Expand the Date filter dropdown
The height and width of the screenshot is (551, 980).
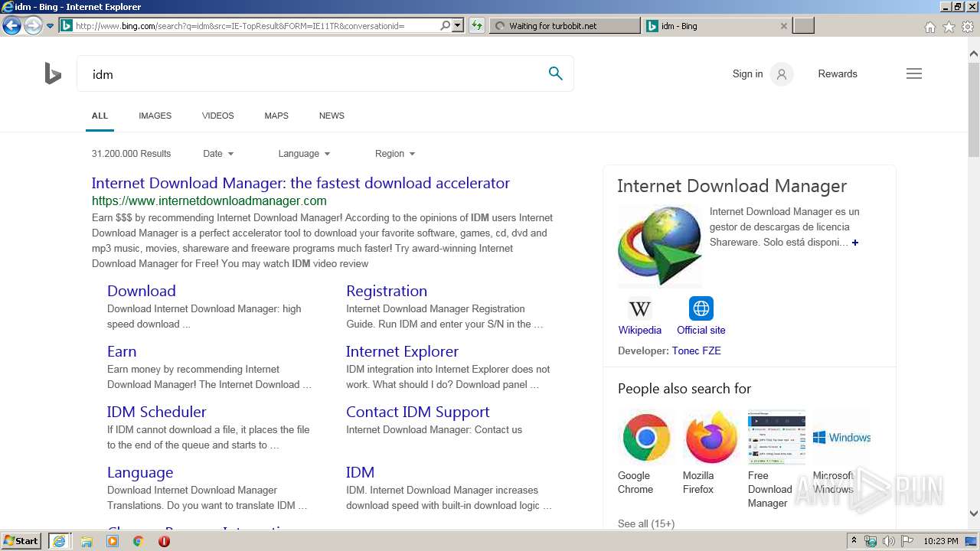point(218,154)
